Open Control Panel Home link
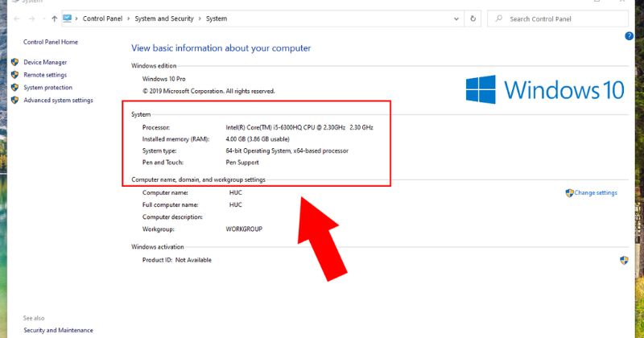This screenshot has width=644, height=338. (x=51, y=42)
